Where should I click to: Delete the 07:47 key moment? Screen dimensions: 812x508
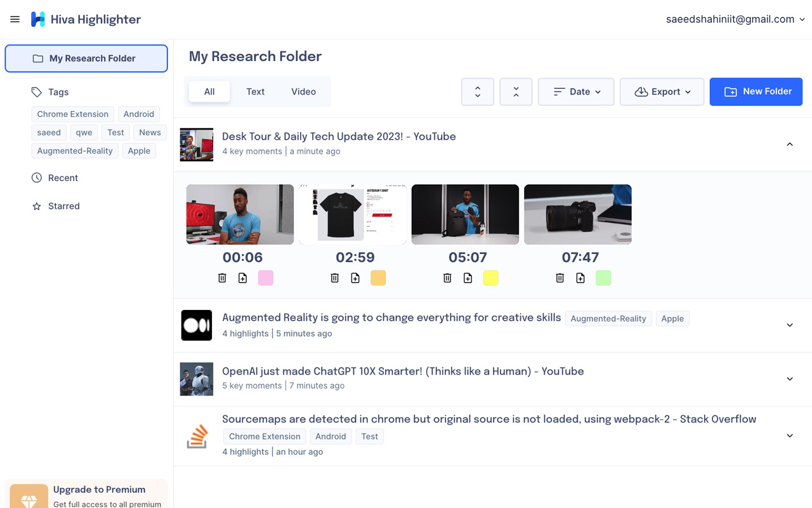tap(560, 277)
